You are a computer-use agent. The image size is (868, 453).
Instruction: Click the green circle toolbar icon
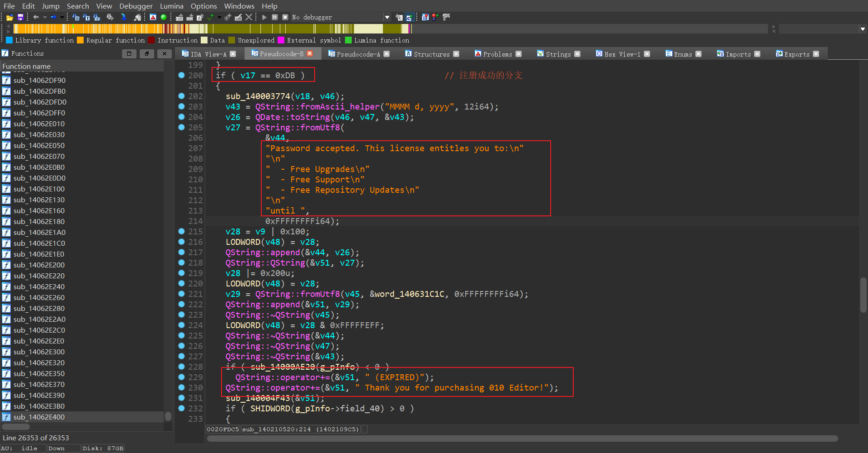tap(164, 17)
